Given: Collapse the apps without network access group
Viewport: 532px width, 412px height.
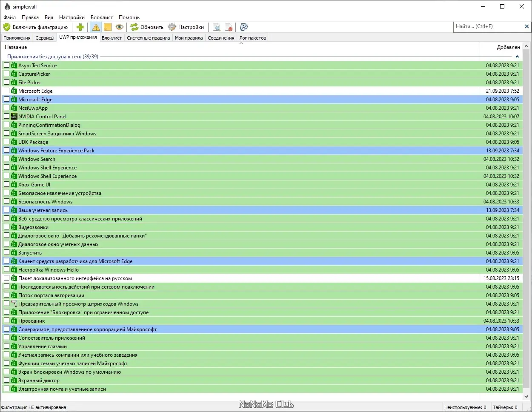Looking at the screenshot, I should click(x=517, y=57).
